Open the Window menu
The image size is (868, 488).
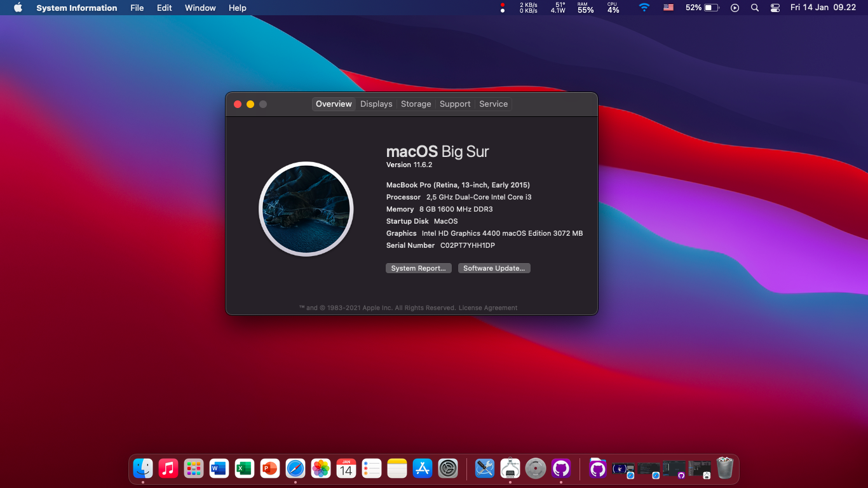tap(200, 8)
